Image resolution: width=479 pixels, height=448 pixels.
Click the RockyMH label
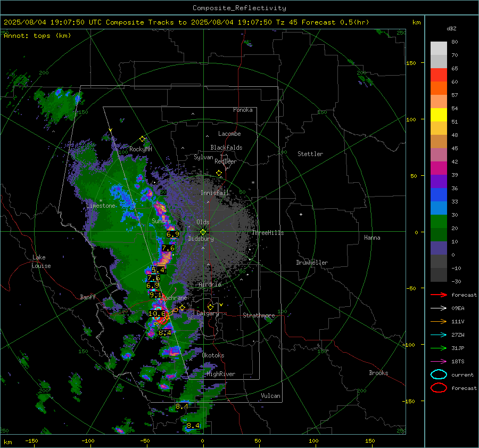(141, 149)
